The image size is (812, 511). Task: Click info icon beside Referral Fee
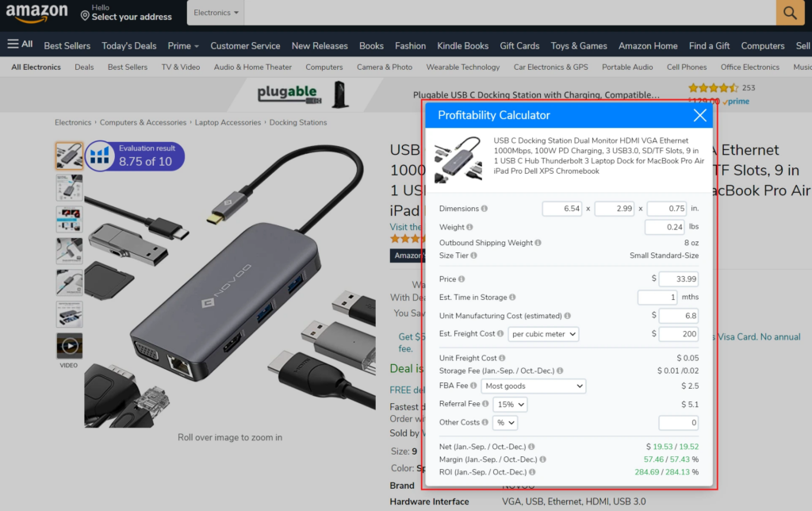(485, 404)
